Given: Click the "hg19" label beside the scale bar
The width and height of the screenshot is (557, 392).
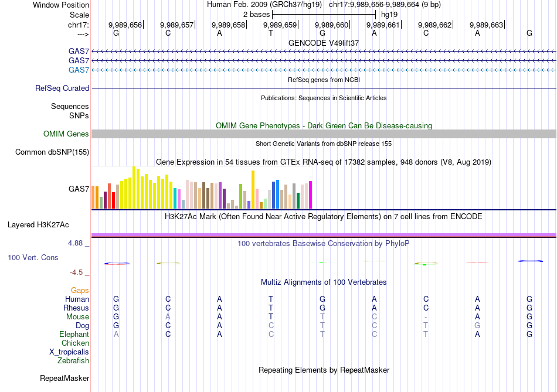Looking at the screenshot, I should click(389, 15).
